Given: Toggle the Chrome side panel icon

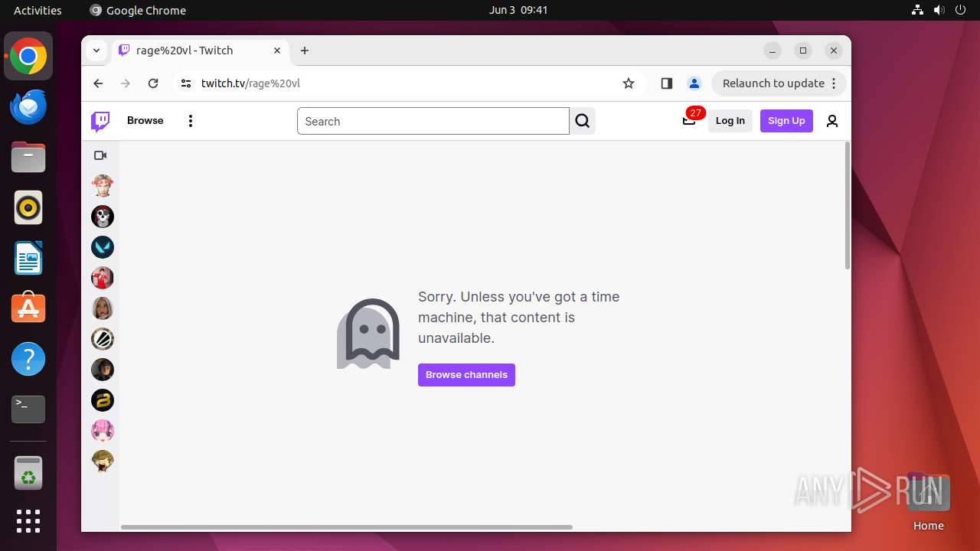Looking at the screenshot, I should (x=666, y=83).
